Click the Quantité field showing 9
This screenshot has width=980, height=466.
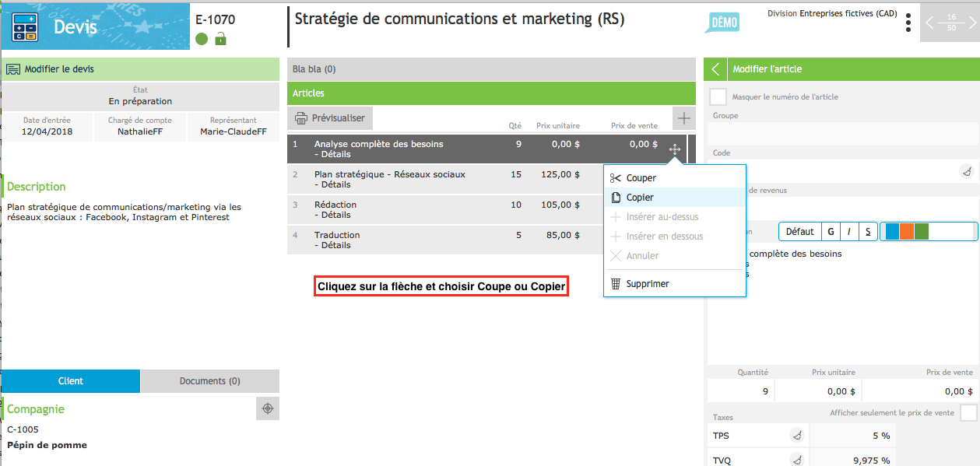coord(740,391)
